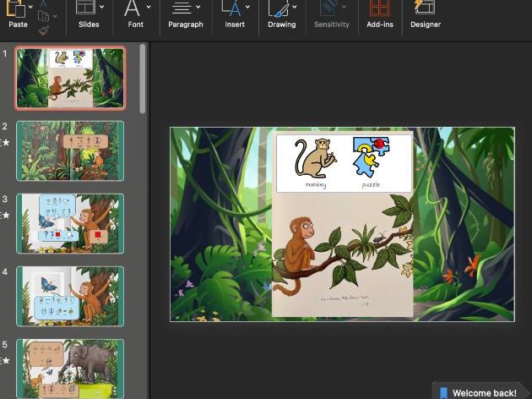The height and width of the screenshot is (399, 532).
Task: Click the Paste label
Action: (x=18, y=25)
